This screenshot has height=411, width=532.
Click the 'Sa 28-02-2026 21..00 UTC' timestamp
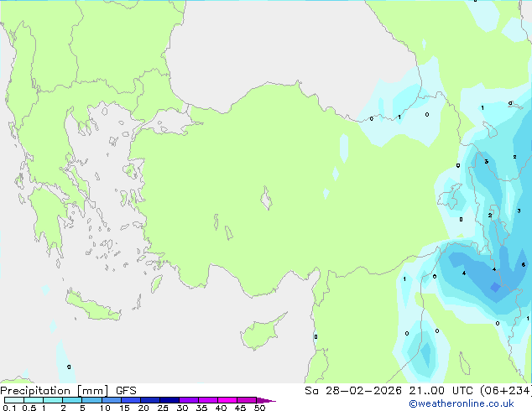(389, 391)
